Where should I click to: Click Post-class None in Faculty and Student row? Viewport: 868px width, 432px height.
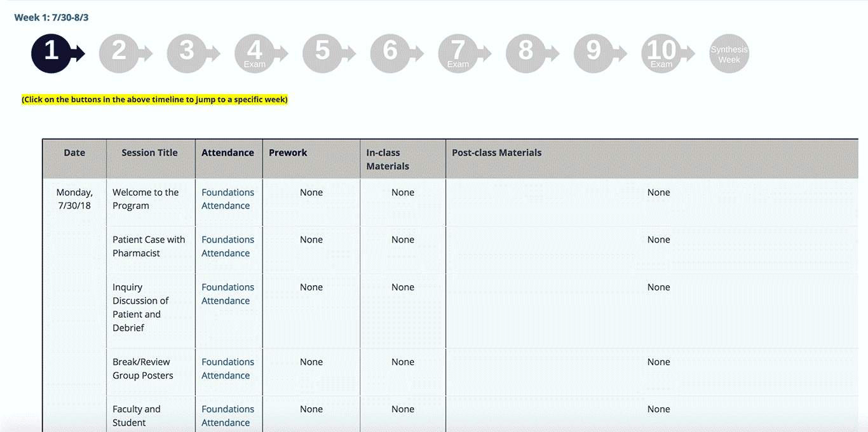(659, 409)
